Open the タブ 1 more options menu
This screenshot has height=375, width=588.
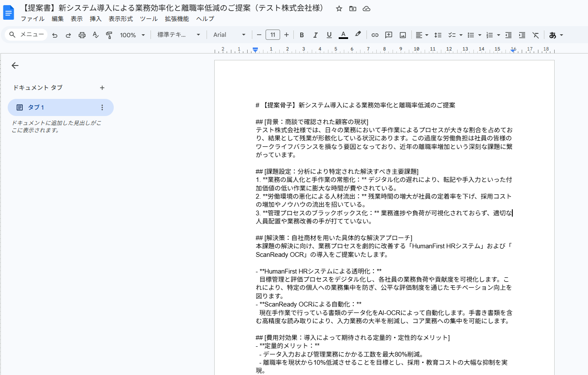point(102,107)
